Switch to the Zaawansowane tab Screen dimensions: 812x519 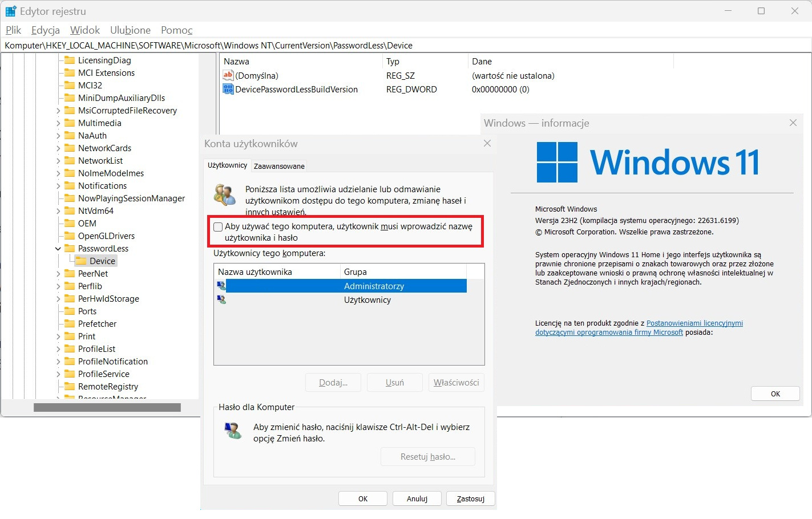279,166
